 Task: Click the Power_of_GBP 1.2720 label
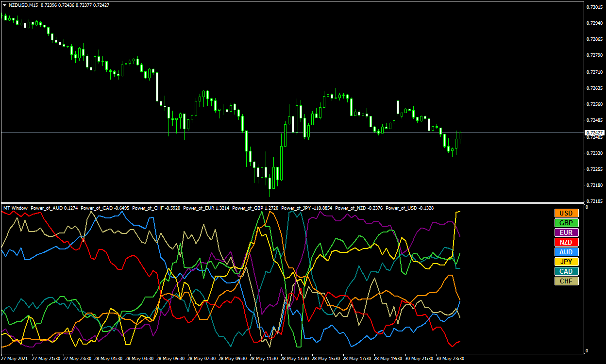pos(254,208)
